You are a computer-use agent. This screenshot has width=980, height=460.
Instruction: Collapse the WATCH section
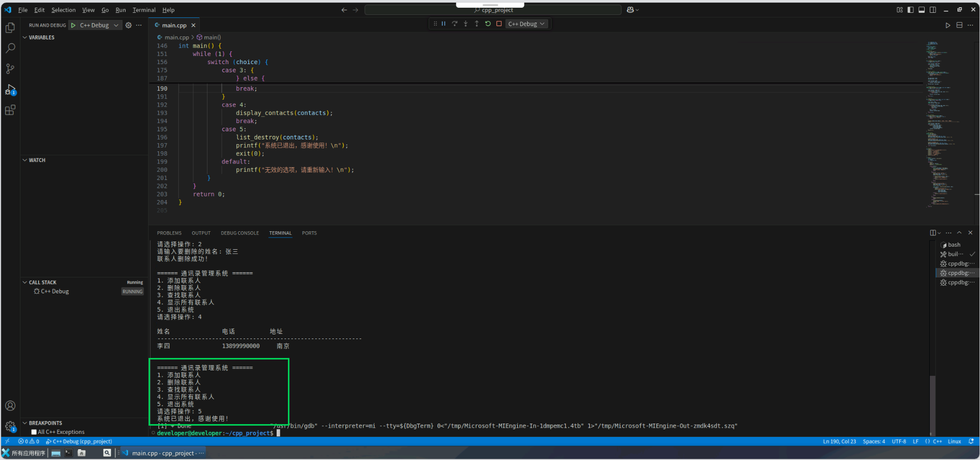[x=37, y=160]
